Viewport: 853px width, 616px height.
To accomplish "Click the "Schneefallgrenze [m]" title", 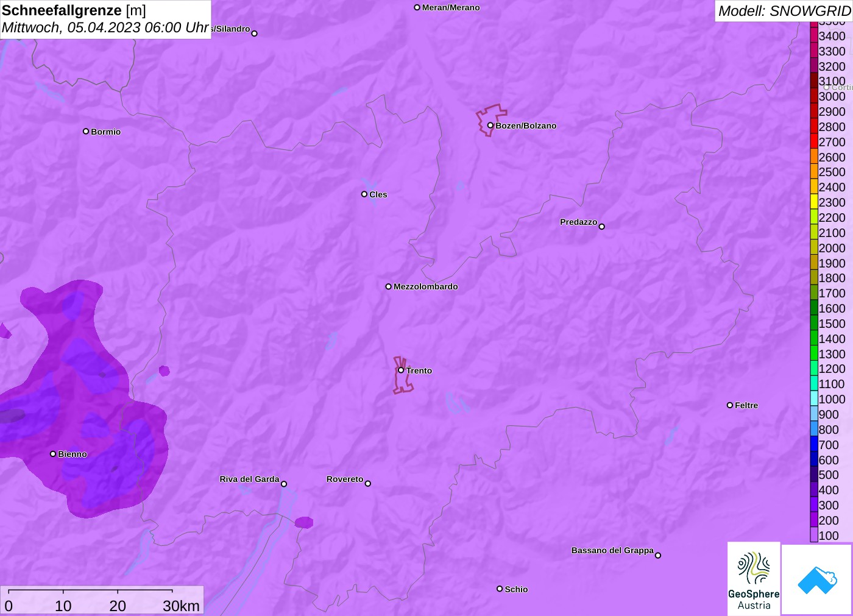I will pyautogui.click(x=74, y=10).
